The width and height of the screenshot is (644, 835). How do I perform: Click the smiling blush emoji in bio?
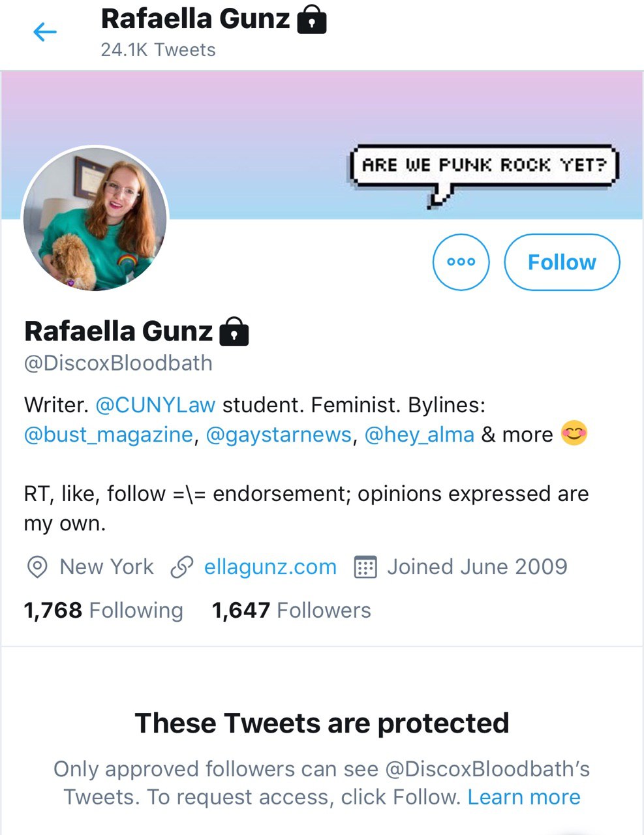[574, 433]
